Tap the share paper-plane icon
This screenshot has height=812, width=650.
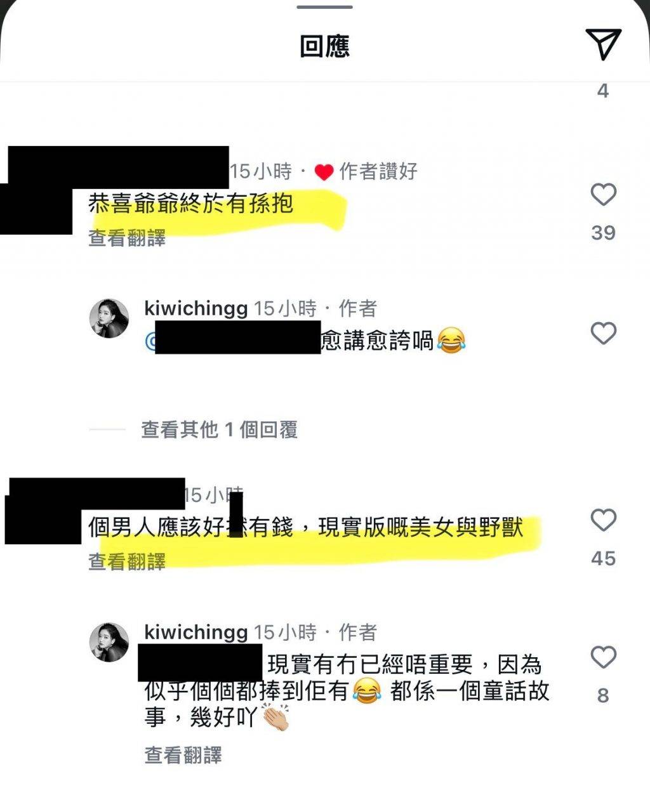603,44
